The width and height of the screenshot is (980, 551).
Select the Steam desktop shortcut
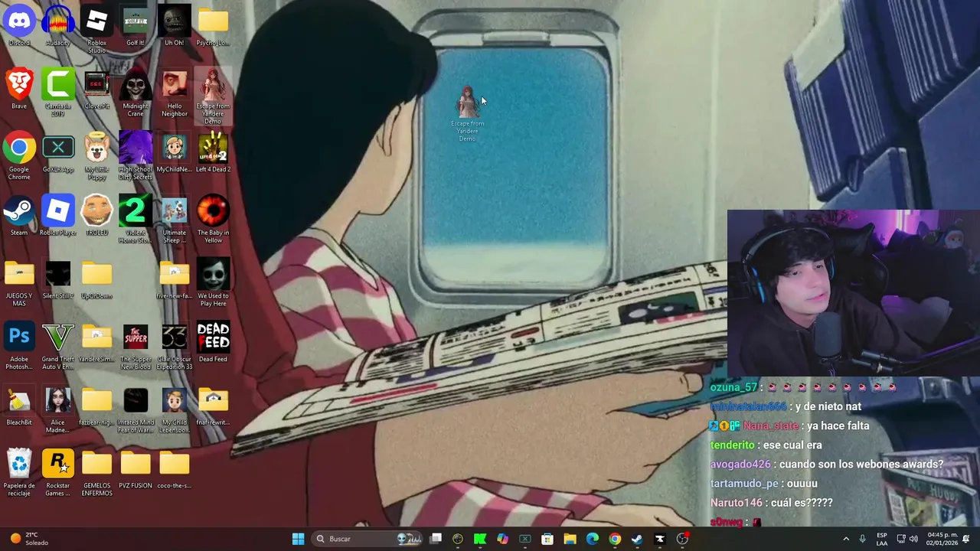(19, 217)
